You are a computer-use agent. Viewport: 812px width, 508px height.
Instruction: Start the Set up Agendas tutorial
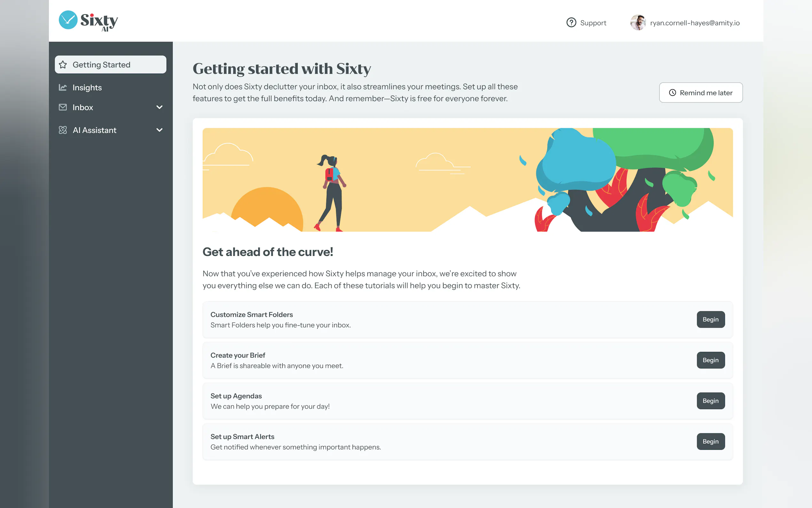tap(710, 401)
